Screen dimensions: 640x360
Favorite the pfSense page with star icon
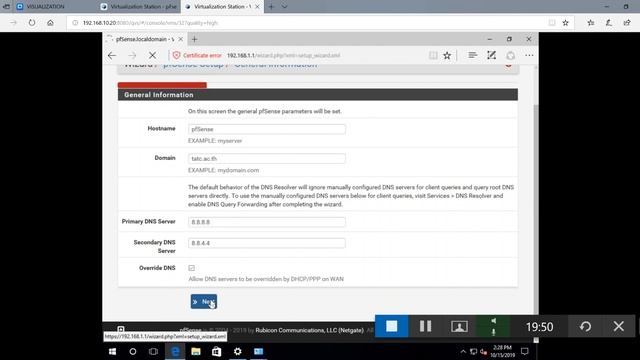447,56
